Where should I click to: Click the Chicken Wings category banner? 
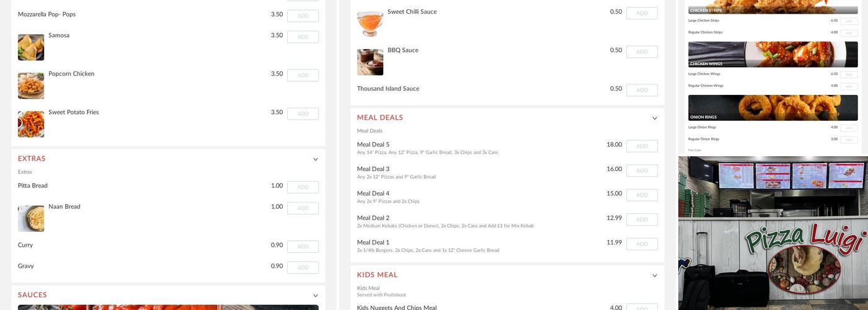click(773, 55)
